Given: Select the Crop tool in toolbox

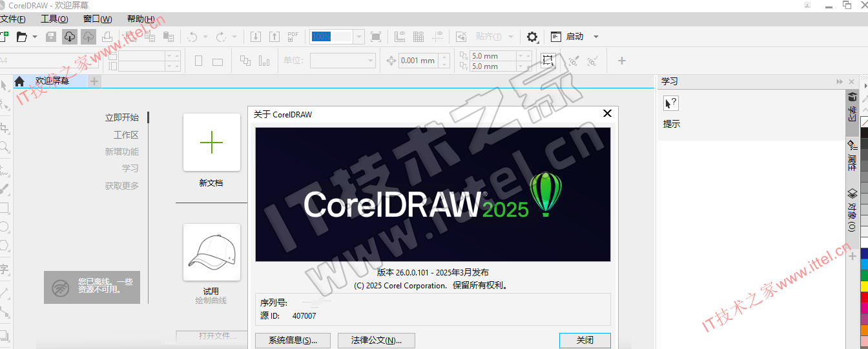Looking at the screenshot, I should (x=4, y=127).
